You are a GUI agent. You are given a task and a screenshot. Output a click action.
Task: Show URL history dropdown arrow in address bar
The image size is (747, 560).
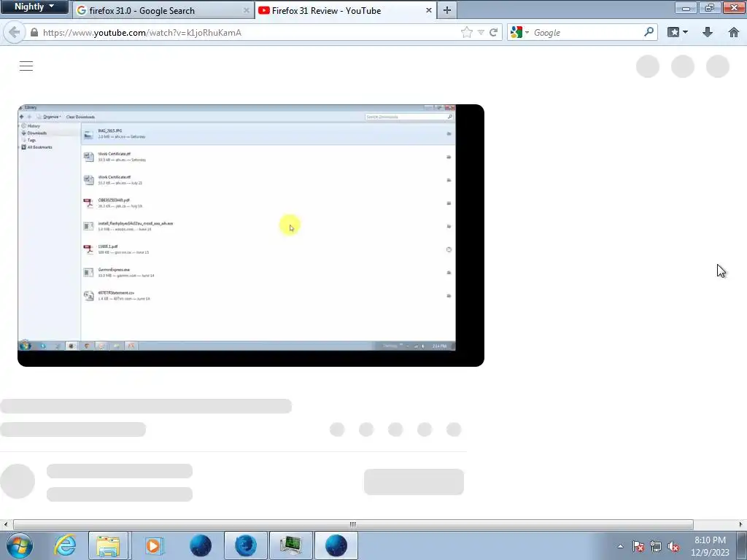481,32
